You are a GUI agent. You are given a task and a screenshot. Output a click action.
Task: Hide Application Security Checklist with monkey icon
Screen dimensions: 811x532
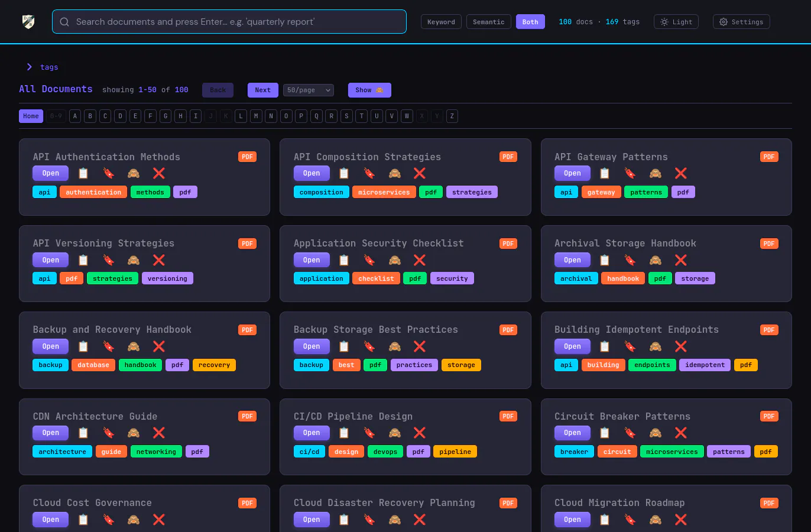point(395,260)
